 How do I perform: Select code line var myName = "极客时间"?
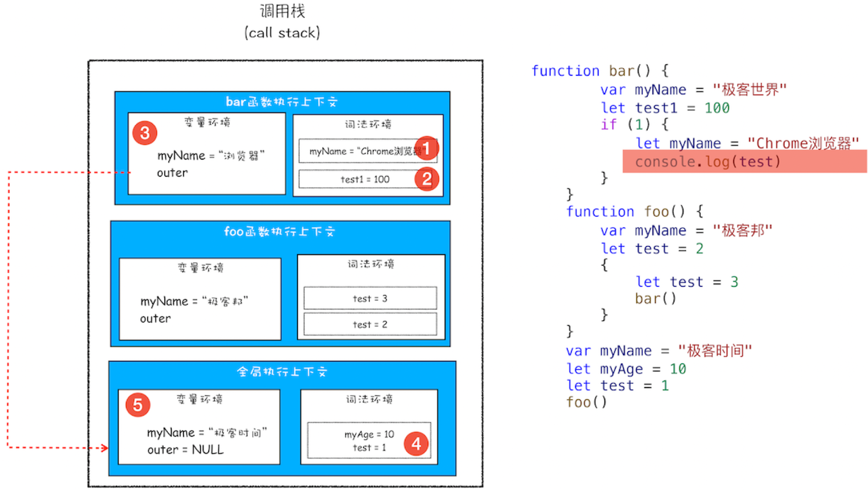(659, 351)
